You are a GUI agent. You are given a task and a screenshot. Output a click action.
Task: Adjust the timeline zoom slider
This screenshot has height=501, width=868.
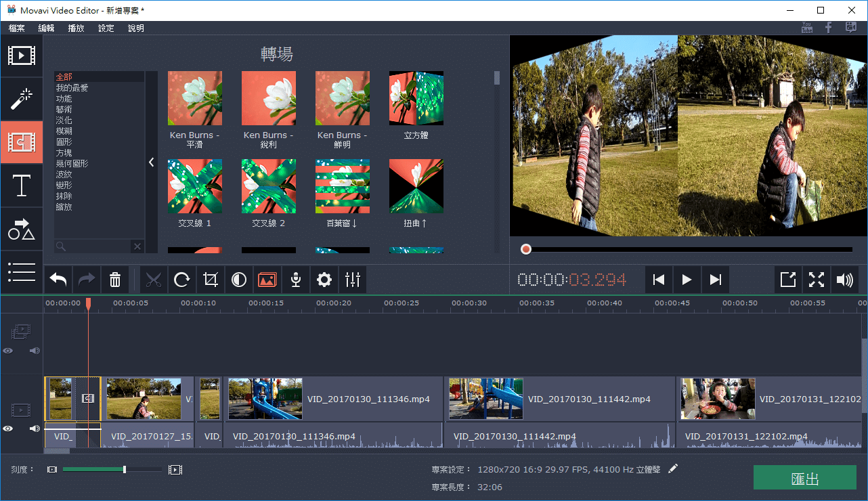coord(124,469)
